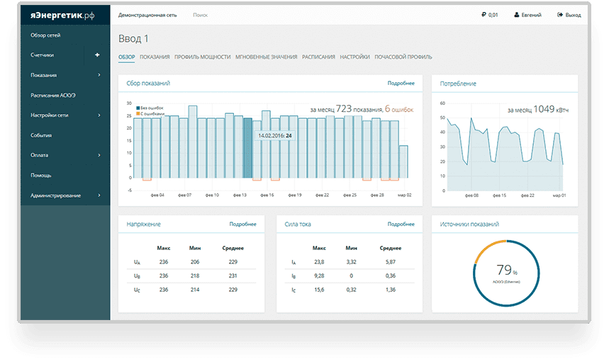Select the Почасовой профиль tab
This screenshot has width=609, height=364.
tap(403, 57)
